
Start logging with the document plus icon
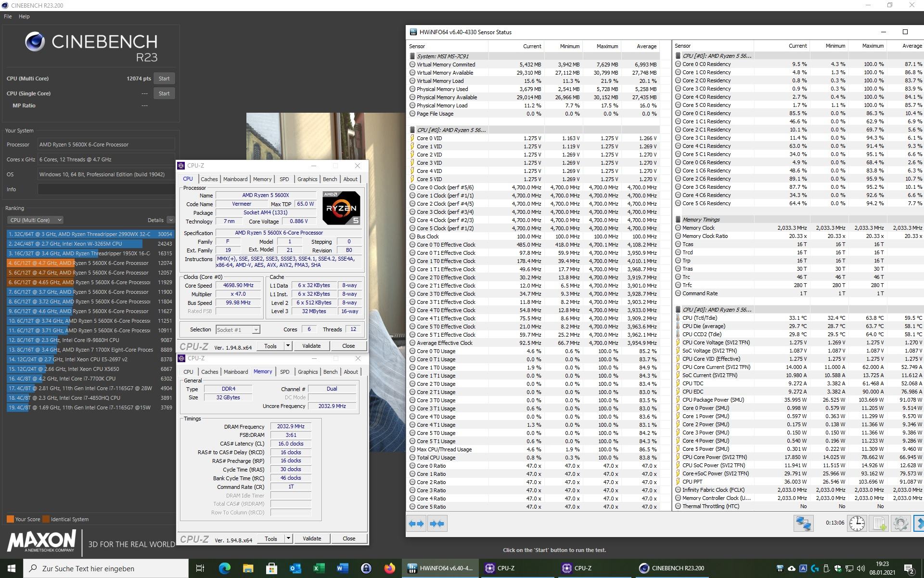coord(879,523)
